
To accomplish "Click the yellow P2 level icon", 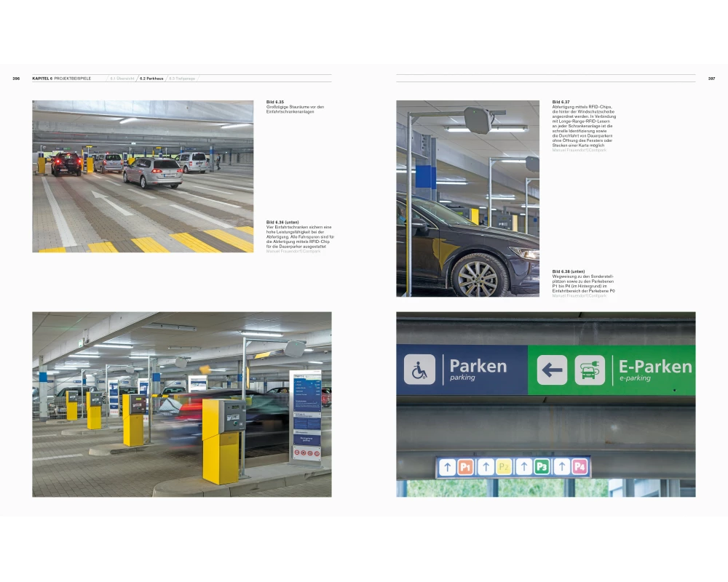I will point(504,467).
